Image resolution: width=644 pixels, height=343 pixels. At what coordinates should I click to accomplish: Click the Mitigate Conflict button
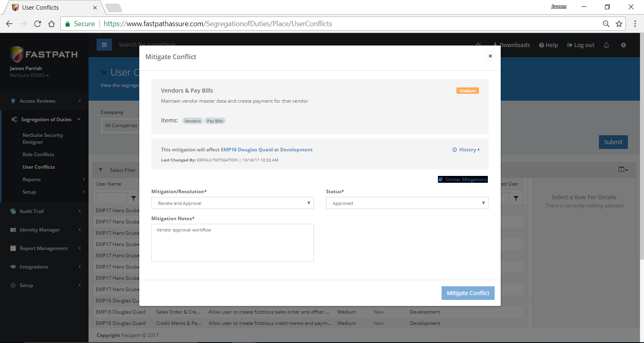468,293
